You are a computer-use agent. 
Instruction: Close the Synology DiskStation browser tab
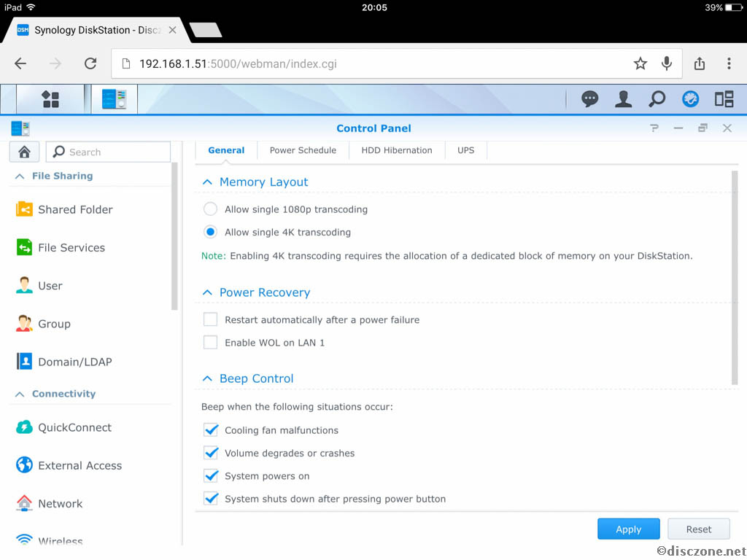[x=172, y=30]
